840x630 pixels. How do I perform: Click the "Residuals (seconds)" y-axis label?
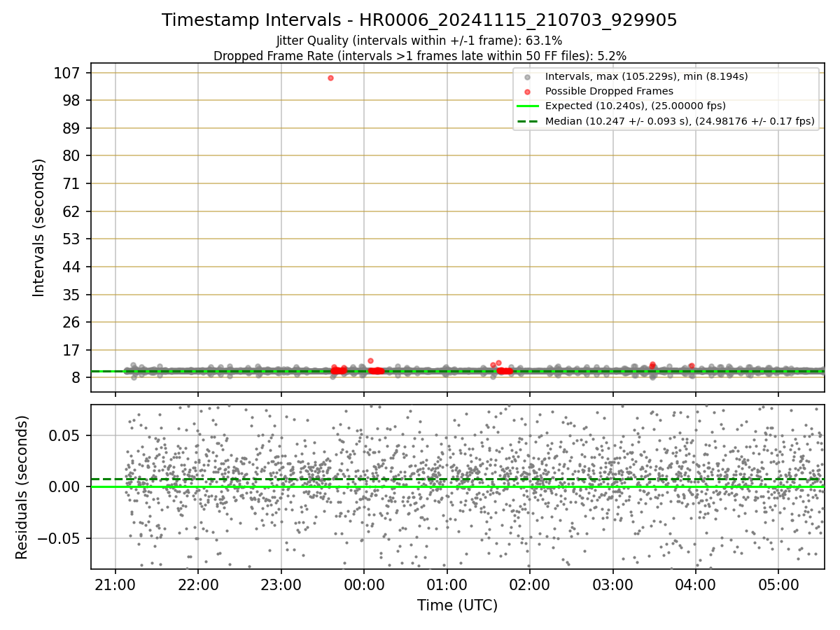point(22,487)
